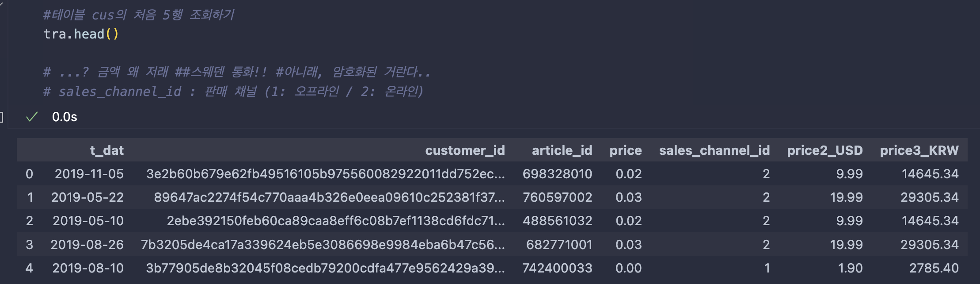Screen dimensions: 980x284
Task: Click customer id starting with 2ebe392150
Action: 336,221
